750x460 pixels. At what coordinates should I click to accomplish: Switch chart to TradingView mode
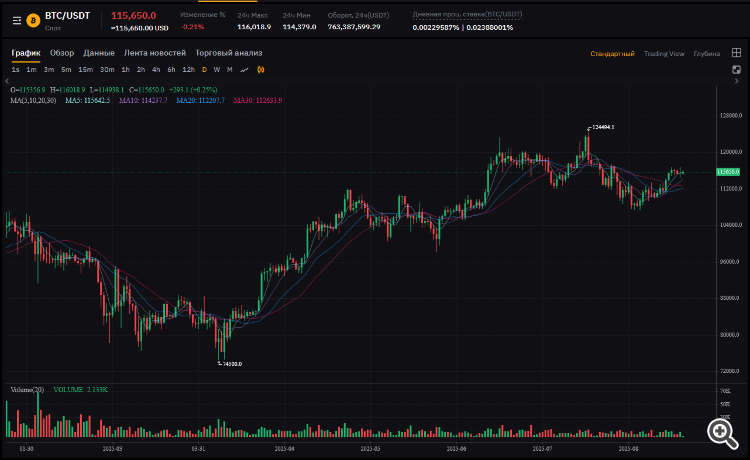664,53
